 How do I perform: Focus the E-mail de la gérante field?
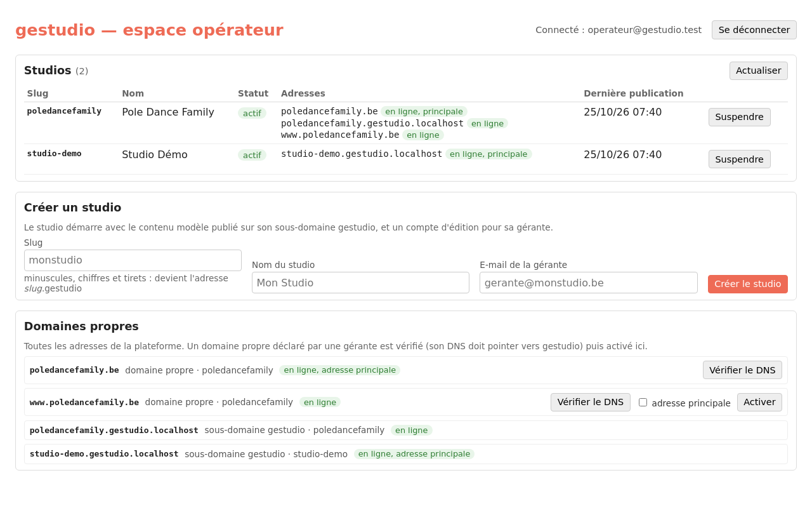pos(588,283)
